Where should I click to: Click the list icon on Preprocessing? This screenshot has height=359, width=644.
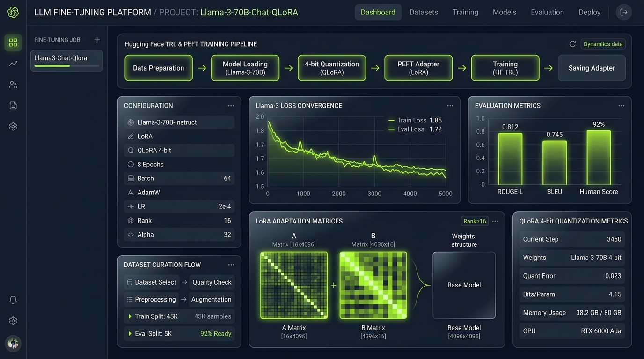click(x=130, y=299)
